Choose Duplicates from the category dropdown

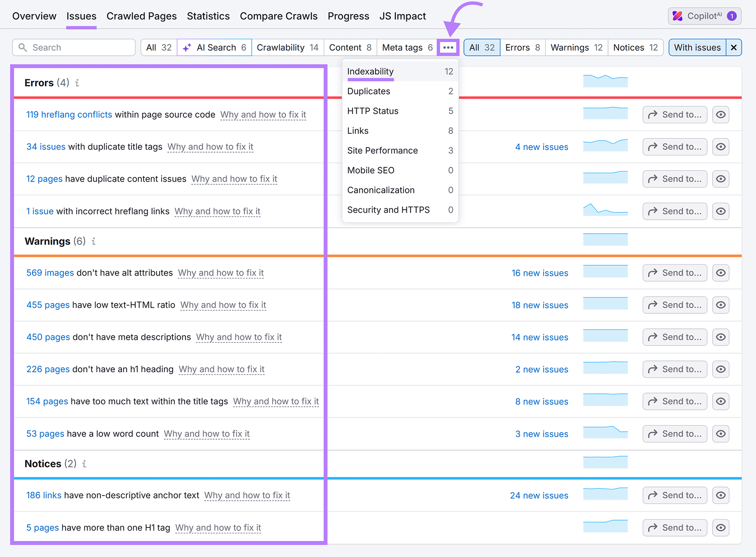point(369,91)
